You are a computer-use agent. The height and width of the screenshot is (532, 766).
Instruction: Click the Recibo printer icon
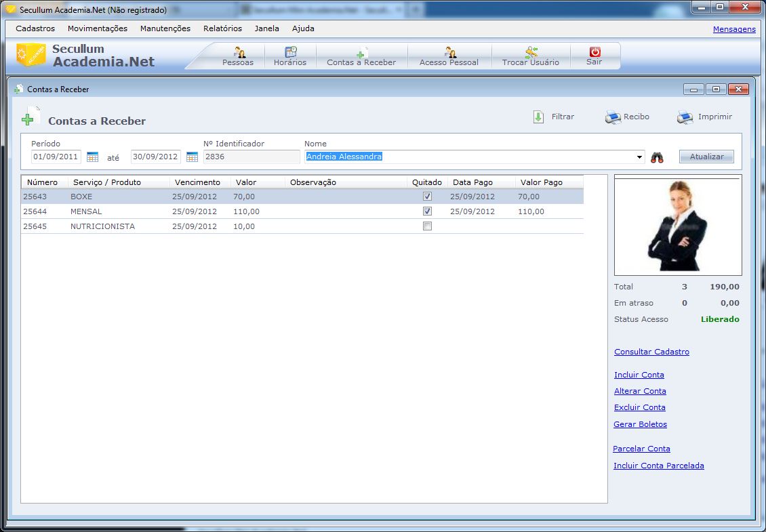click(613, 117)
